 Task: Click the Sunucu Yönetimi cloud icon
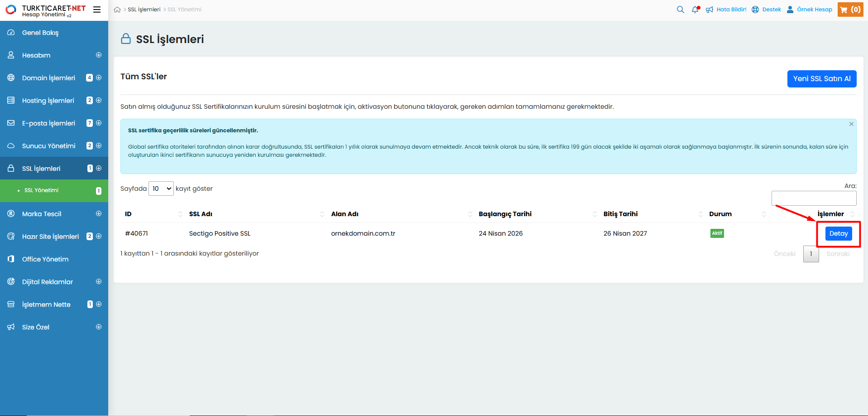point(11,146)
